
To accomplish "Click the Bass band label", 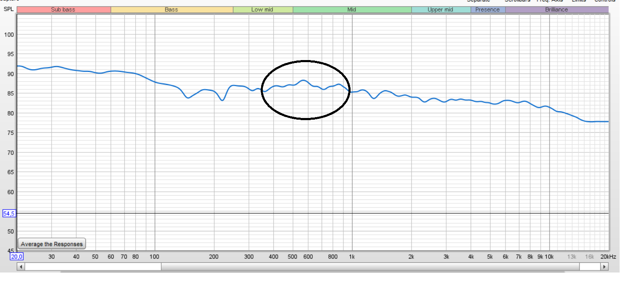I will [x=171, y=10].
